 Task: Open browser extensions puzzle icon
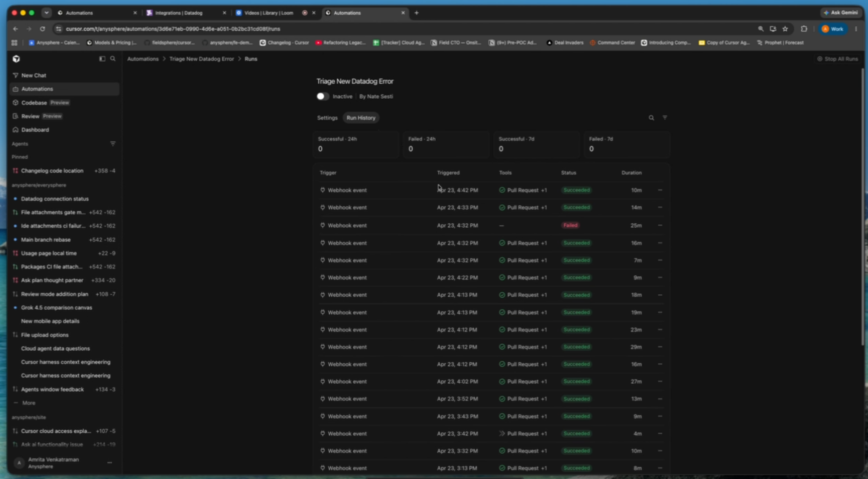[804, 29]
